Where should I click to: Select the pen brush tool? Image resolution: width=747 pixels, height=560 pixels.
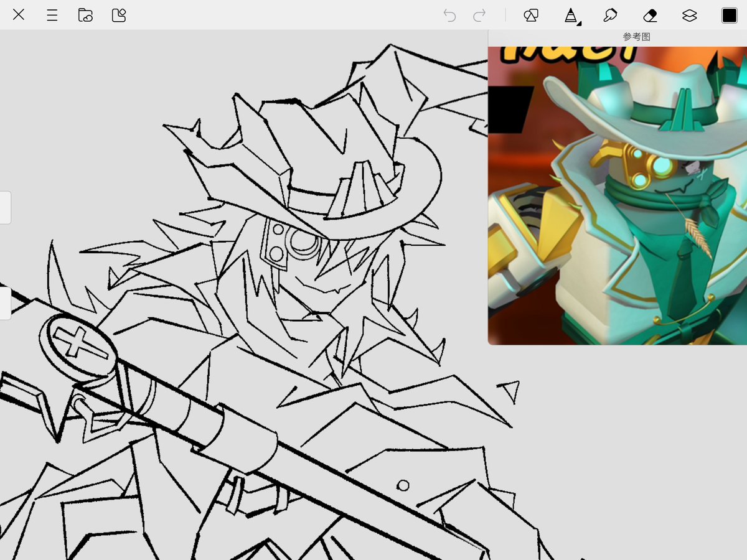click(571, 16)
